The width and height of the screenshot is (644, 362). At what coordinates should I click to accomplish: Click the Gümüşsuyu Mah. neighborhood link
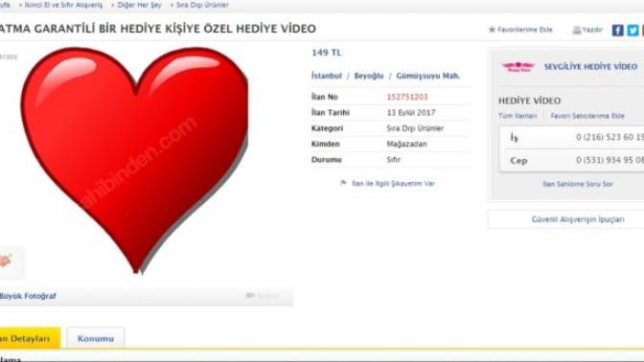428,76
